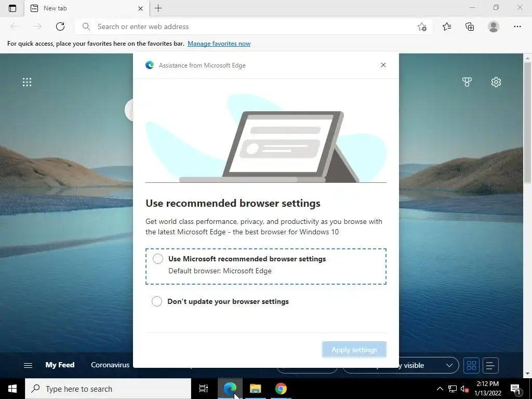Image resolution: width=532 pixels, height=399 pixels.
Task: Select Use Microsoft recommended browser settings radio
Action: [x=158, y=259]
